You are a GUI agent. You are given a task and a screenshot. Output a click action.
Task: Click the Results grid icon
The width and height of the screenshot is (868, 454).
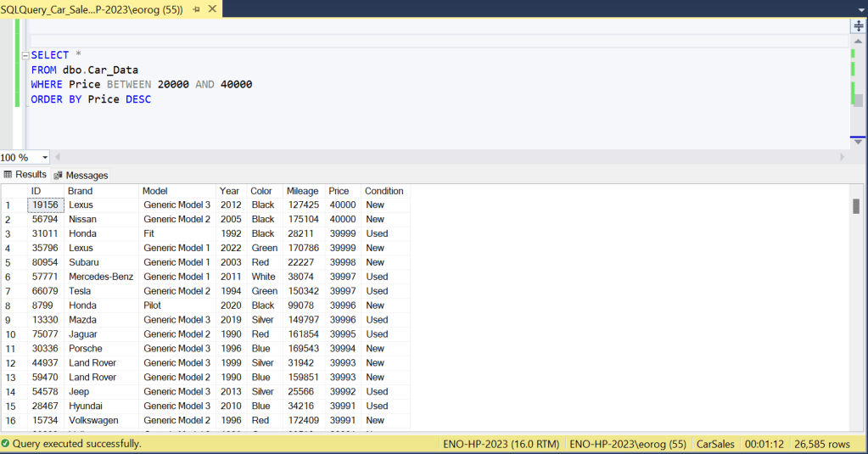click(x=8, y=175)
